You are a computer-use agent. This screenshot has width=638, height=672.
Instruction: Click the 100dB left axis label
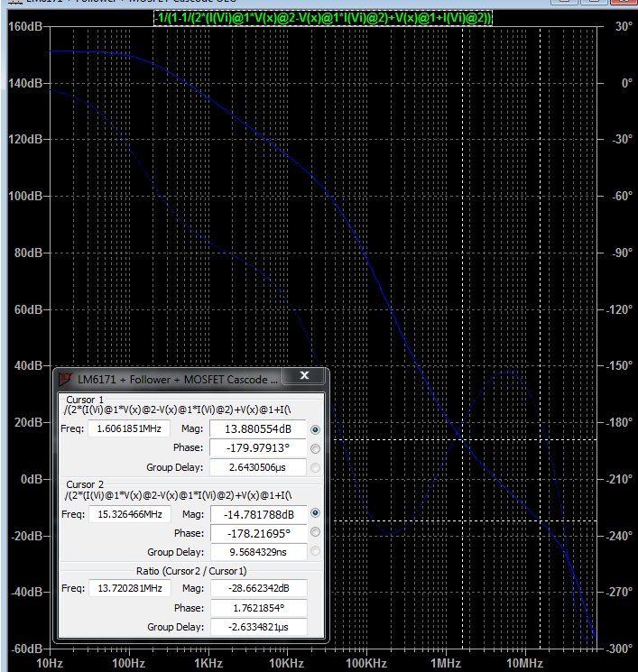(25, 197)
